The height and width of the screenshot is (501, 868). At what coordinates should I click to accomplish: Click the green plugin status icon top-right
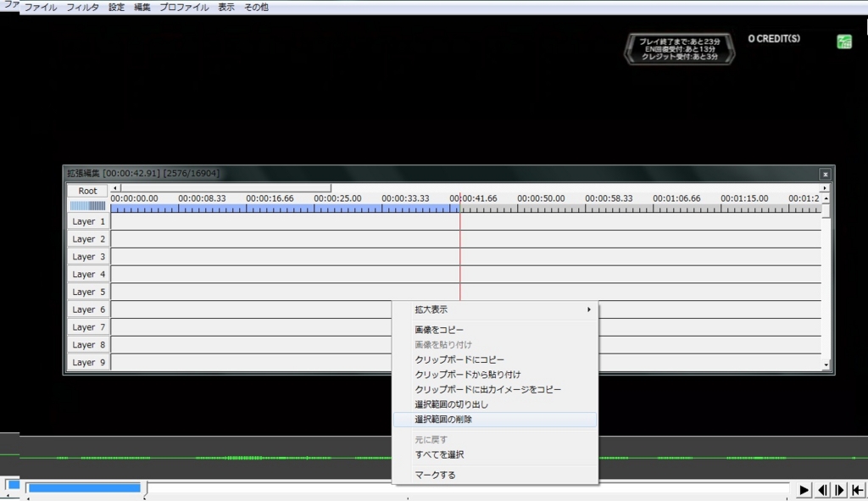pyautogui.click(x=844, y=40)
